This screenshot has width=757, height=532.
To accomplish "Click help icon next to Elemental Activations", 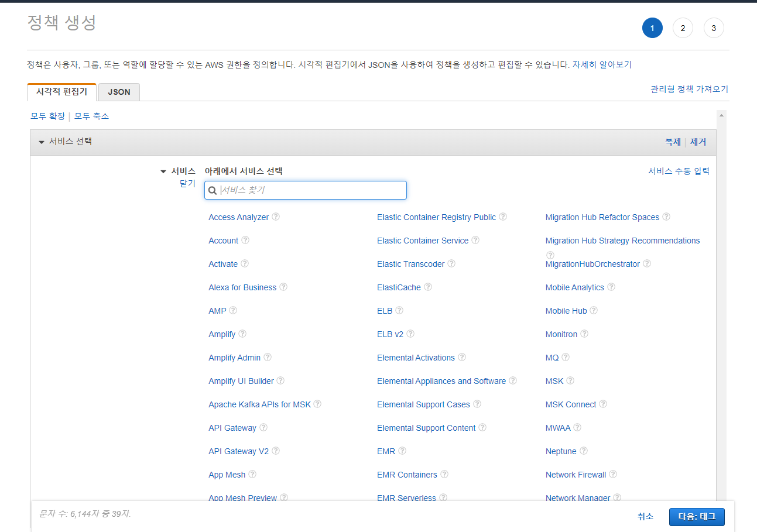I will click(462, 357).
